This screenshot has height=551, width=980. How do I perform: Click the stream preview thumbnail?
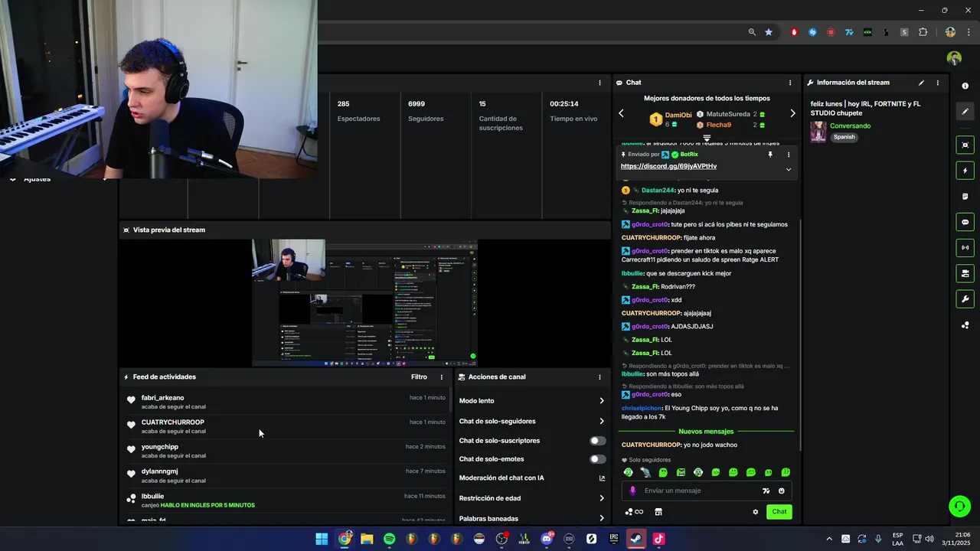[x=364, y=303]
